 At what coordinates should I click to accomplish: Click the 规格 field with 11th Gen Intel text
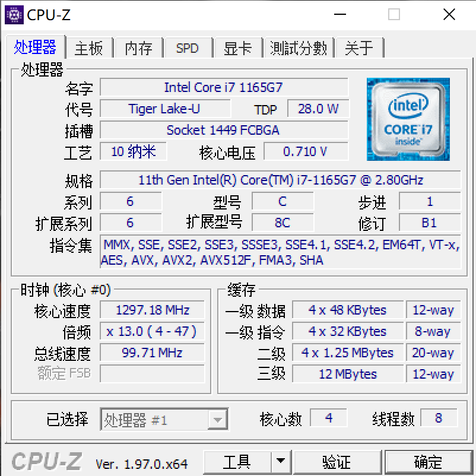pos(281,180)
